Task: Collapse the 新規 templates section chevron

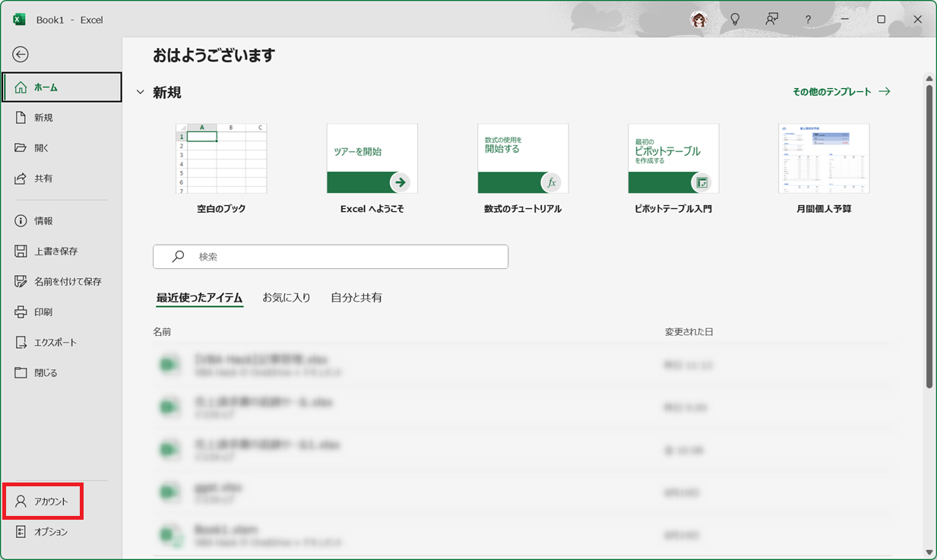Action: click(x=140, y=93)
